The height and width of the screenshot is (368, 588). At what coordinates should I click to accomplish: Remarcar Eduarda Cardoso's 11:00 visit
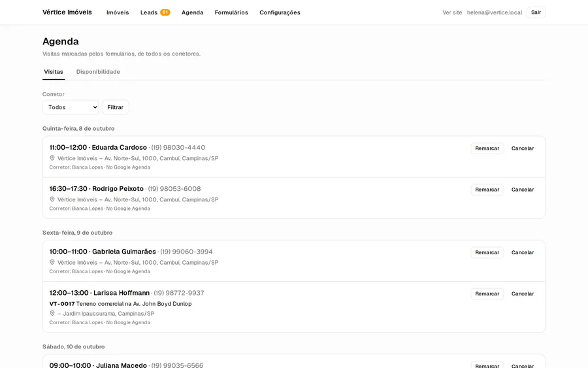pyautogui.click(x=487, y=148)
